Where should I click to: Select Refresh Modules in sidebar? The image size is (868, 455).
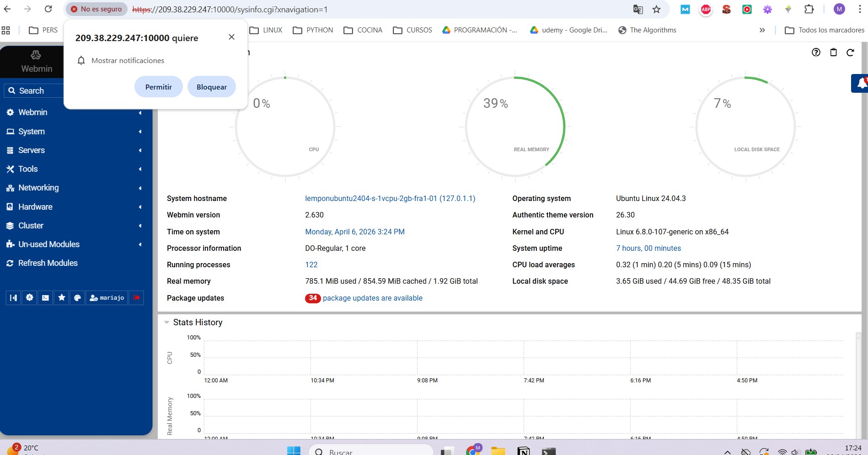(x=48, y=263)
